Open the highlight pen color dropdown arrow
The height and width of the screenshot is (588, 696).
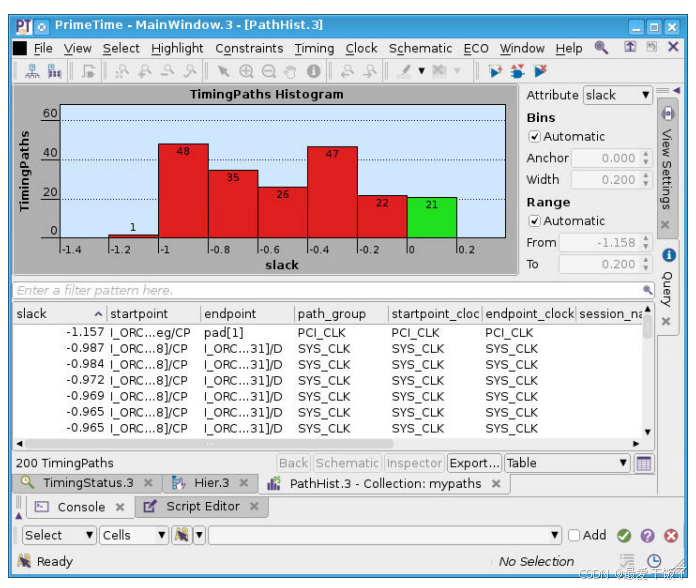(422, 71)
